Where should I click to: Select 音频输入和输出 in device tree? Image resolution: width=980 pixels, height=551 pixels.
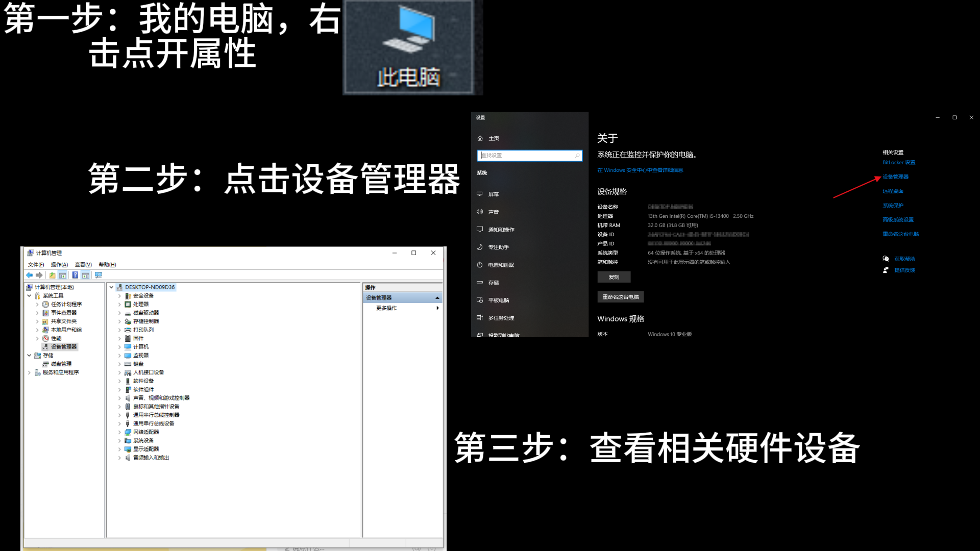(x=151, y=458)
